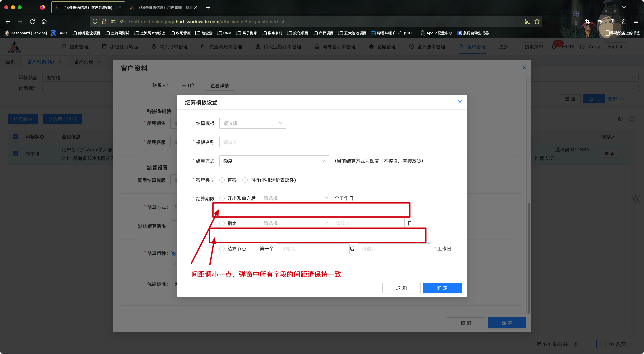Expand the 结算方式 dropdown showing 额度

pyautogui.click(x=274, y=161)
